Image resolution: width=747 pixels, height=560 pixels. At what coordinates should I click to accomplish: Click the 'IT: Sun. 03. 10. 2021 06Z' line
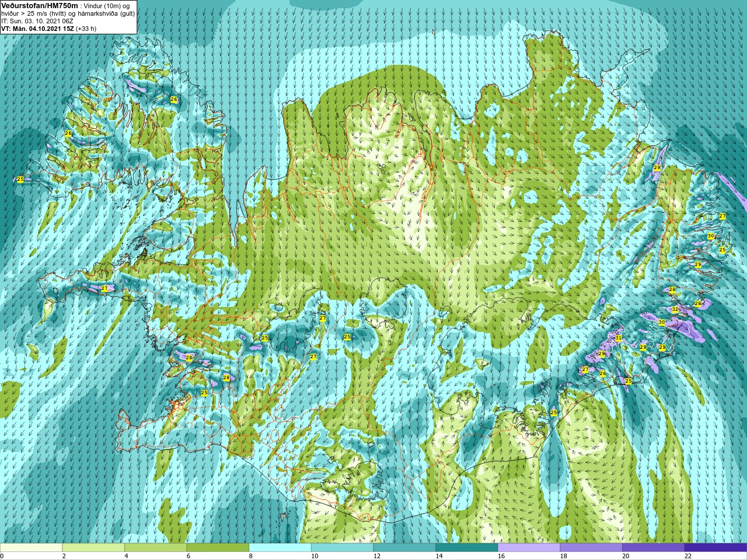point(37,21)
